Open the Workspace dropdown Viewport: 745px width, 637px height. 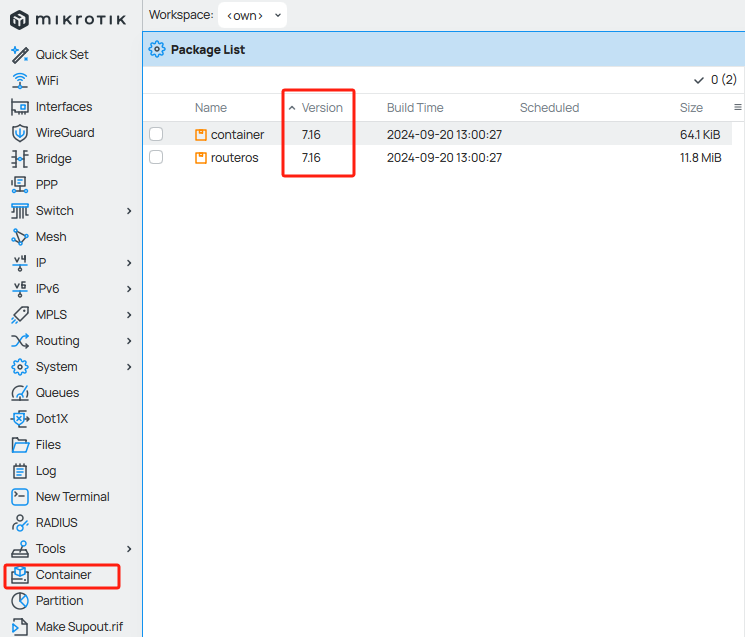252,15
